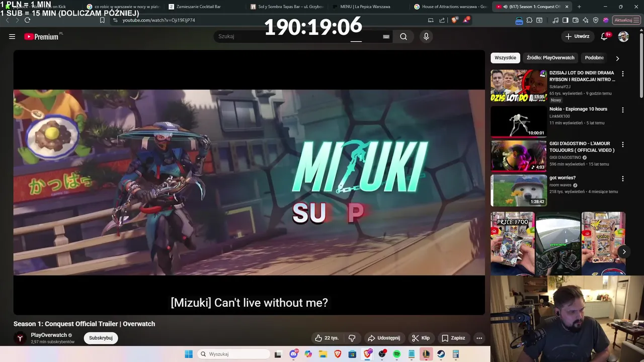Screen dimensions: 644x362
Task: Open options for 'DZISIAJ LOT DO INDII' video
Action: coord(623,74)
